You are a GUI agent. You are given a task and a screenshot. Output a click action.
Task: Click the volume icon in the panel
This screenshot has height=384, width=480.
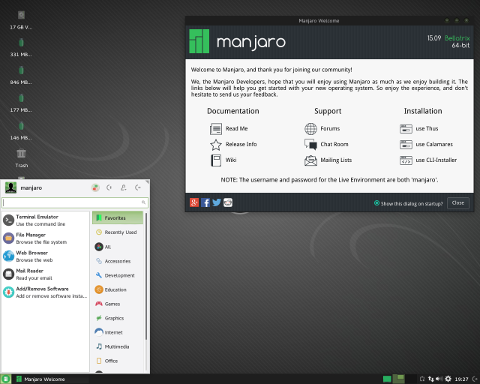(x=439, y=379)
